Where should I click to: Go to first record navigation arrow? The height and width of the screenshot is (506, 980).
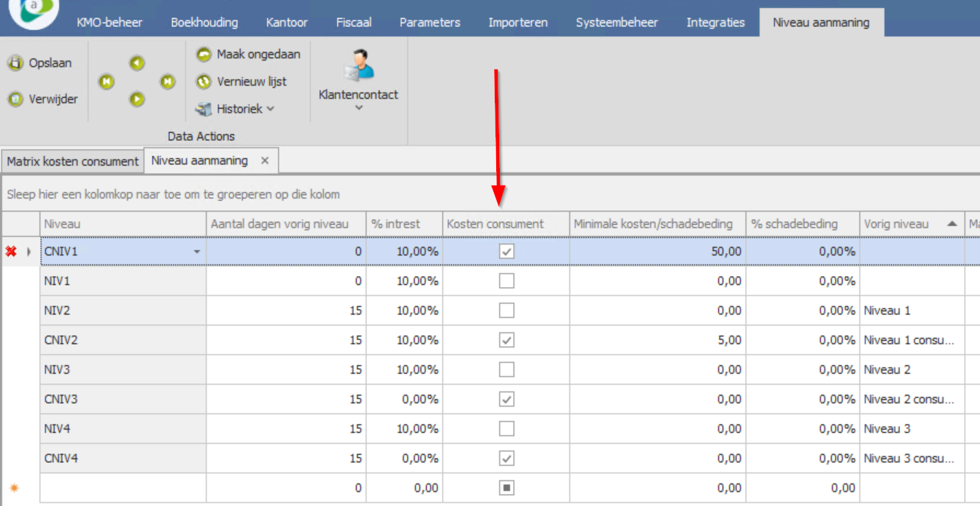coord(107,82)
